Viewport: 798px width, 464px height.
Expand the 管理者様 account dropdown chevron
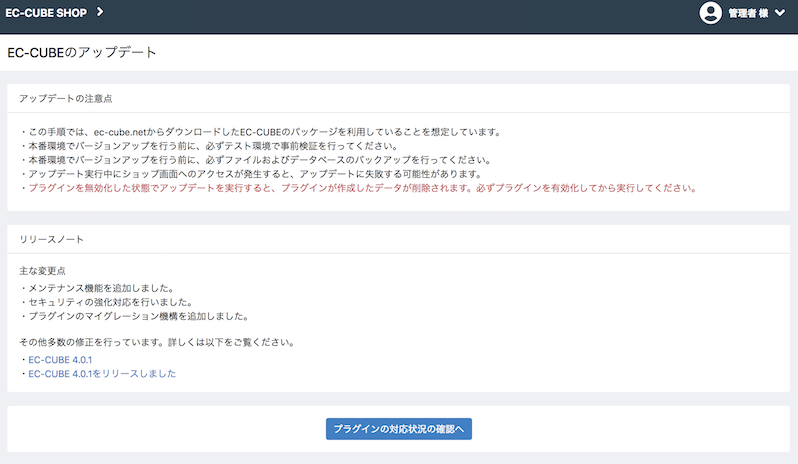[780, 13]
